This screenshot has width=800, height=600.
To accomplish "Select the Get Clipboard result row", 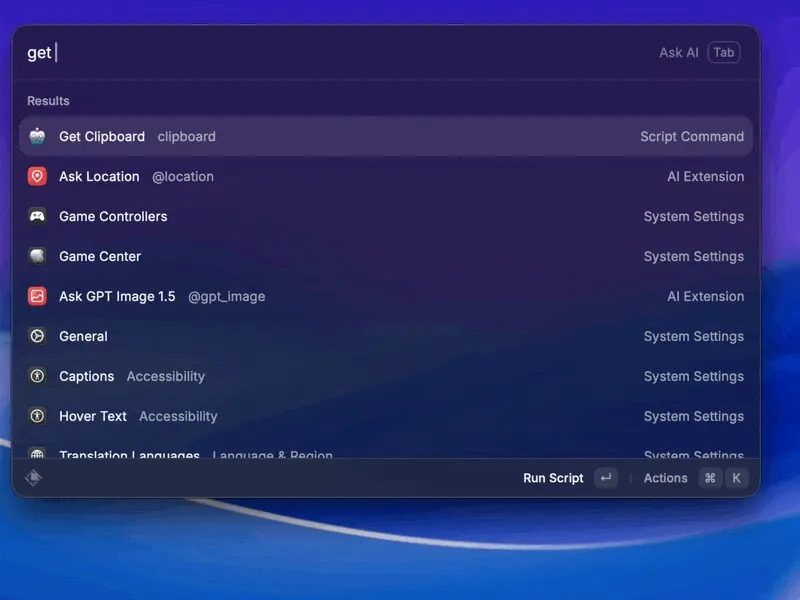I will tap(385, 136).
